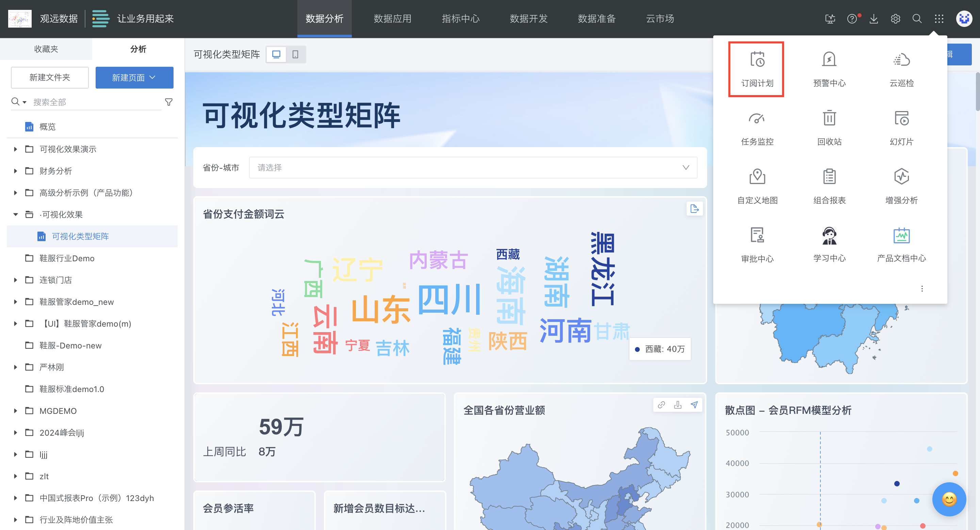Open the 任务监控 task monitor icon
This screenshot has width=980, height=530.
[757, 119]
